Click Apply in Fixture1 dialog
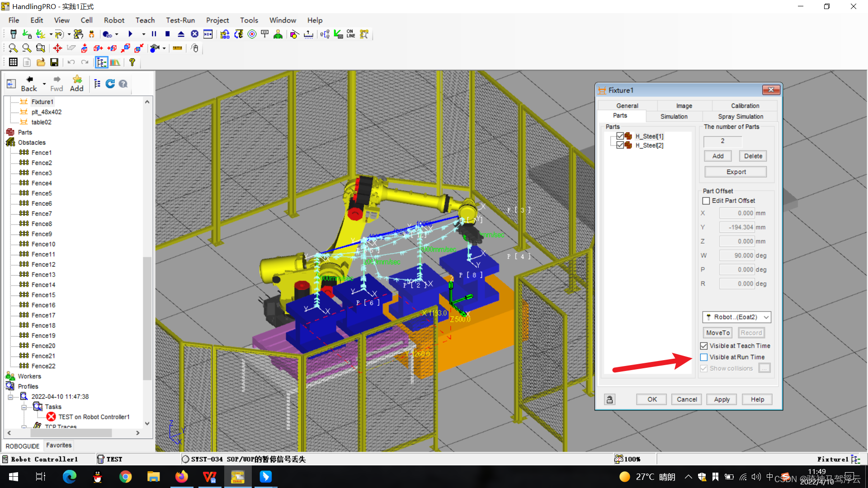Viewport: 868px width, 488px height. [722, 399]
